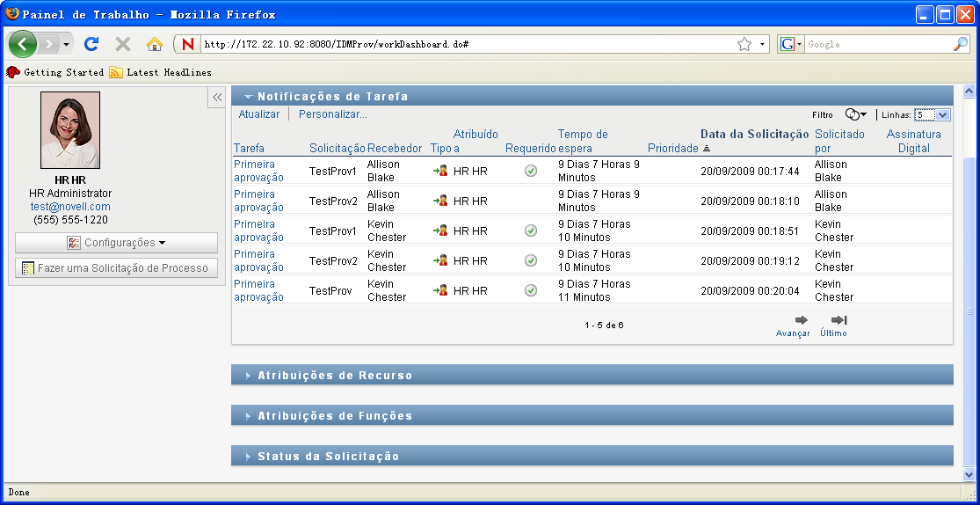Click the Stop loading X icon
Viewport: 980px width, 505px height.
tap(123, 44)
